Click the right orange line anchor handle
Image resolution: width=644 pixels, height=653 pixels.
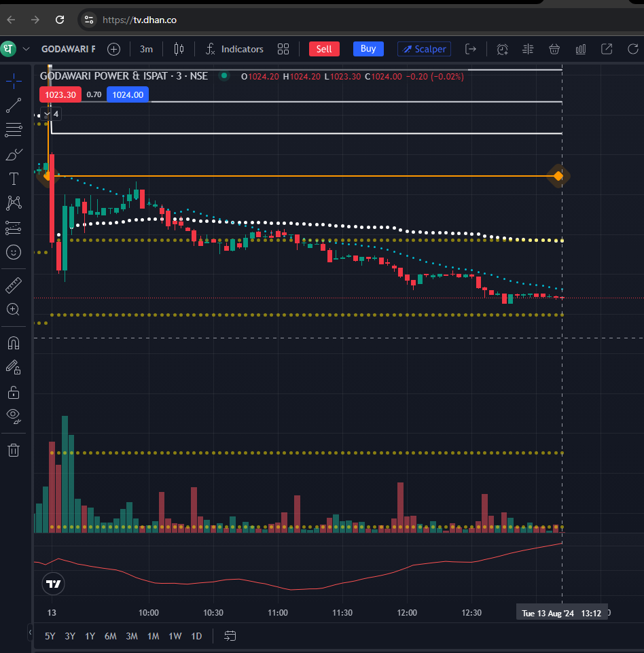[x=558, y=176]
